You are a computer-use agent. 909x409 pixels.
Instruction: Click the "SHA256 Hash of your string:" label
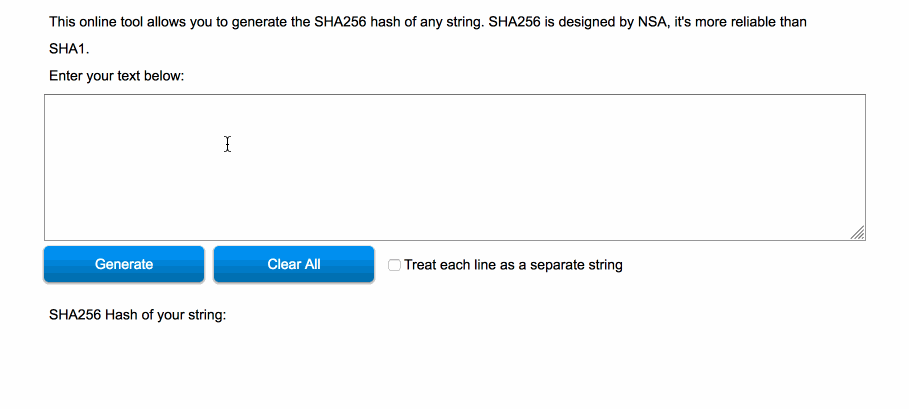[138, 315]
